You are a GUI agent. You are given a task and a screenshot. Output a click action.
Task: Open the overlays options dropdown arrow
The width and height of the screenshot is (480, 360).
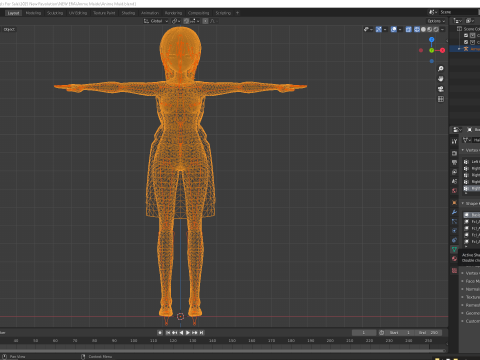click(x=400, y=29)
